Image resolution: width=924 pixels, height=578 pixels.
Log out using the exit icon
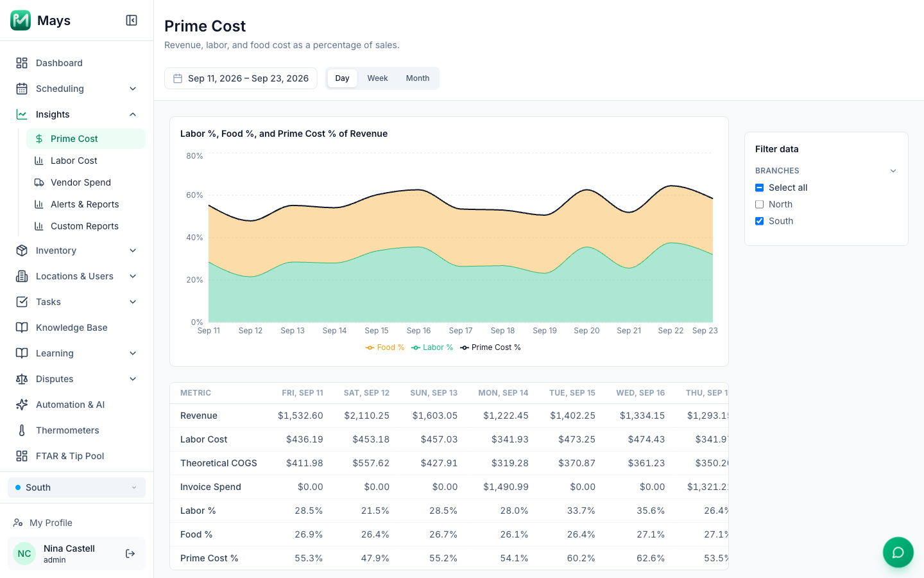[x=130, y=554]
